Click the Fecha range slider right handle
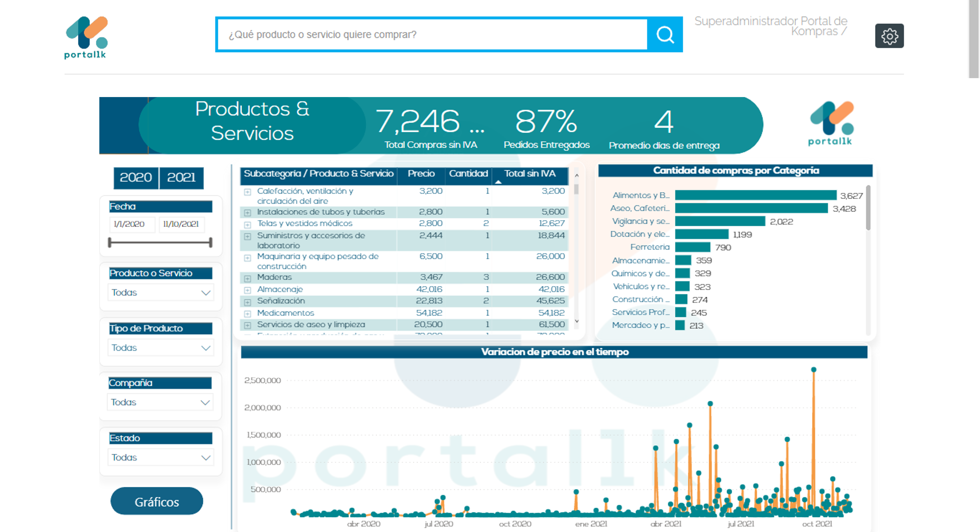 [210, 242]
